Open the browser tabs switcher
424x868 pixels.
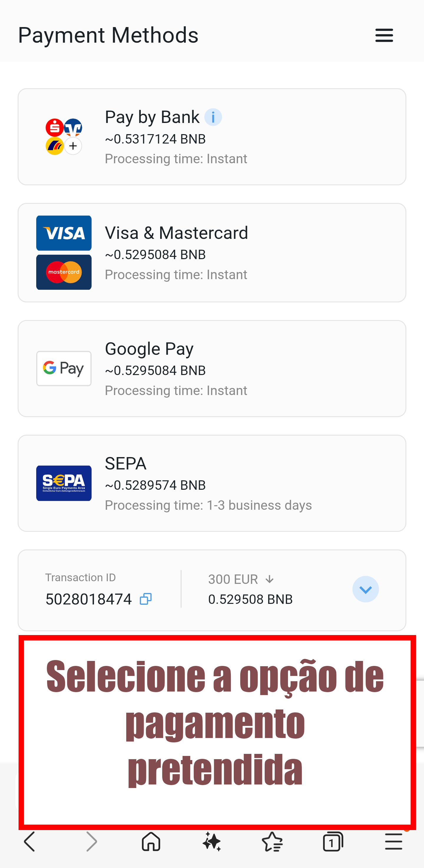333,841
